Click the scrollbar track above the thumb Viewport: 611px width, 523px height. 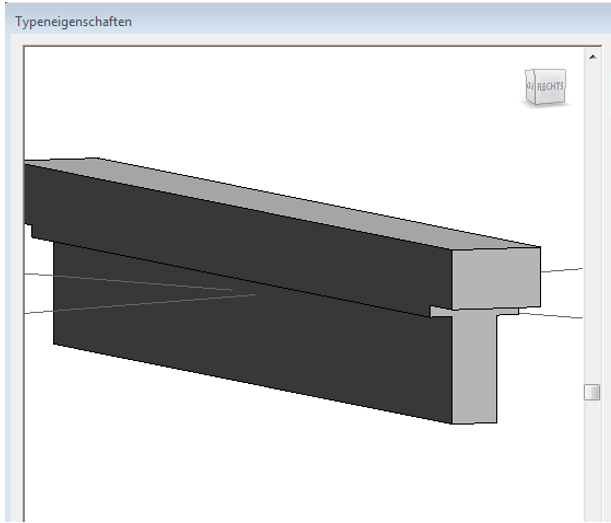[592, 220]
